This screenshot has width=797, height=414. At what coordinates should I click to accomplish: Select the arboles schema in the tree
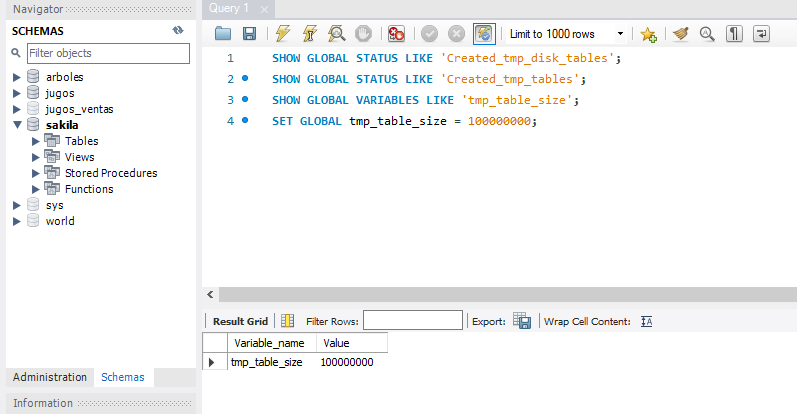(x=65, y=77)
